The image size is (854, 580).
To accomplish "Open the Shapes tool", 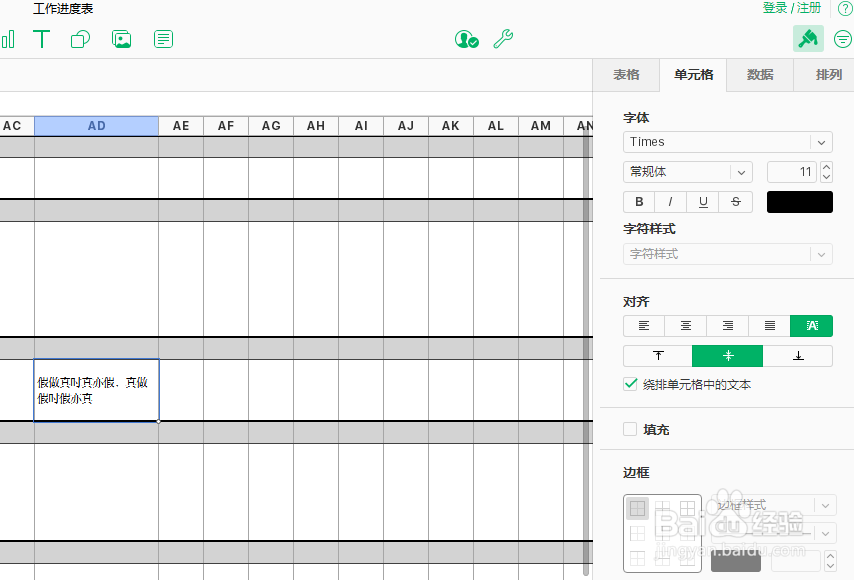I will coord(80,39).
